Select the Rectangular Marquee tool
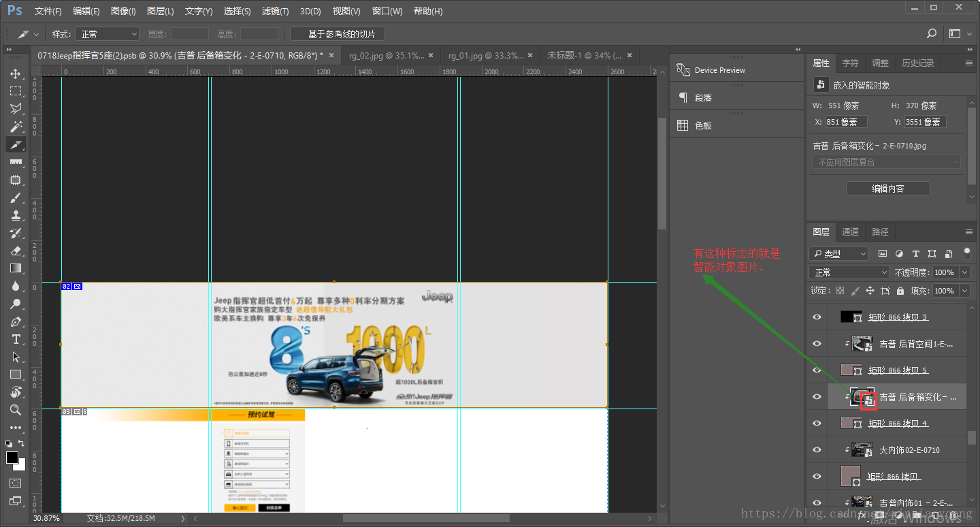Image resolution: width=980 pixels, height=527 pixels. (16, 91)
